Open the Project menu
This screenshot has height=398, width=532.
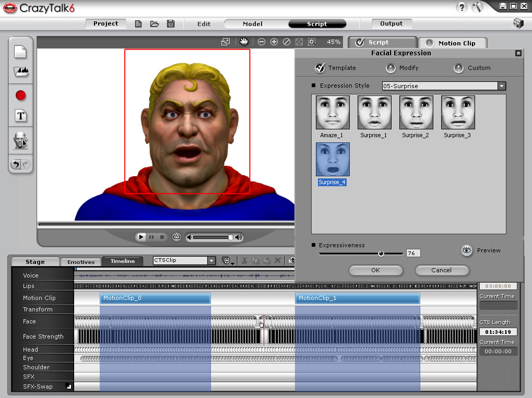[106, 23]
